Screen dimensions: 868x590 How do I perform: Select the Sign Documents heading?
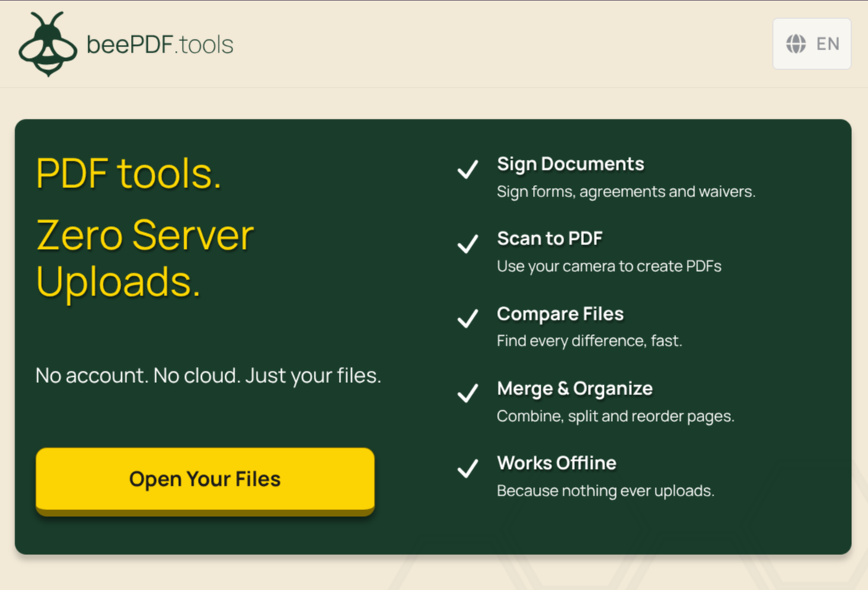click(x=570, y=164)
